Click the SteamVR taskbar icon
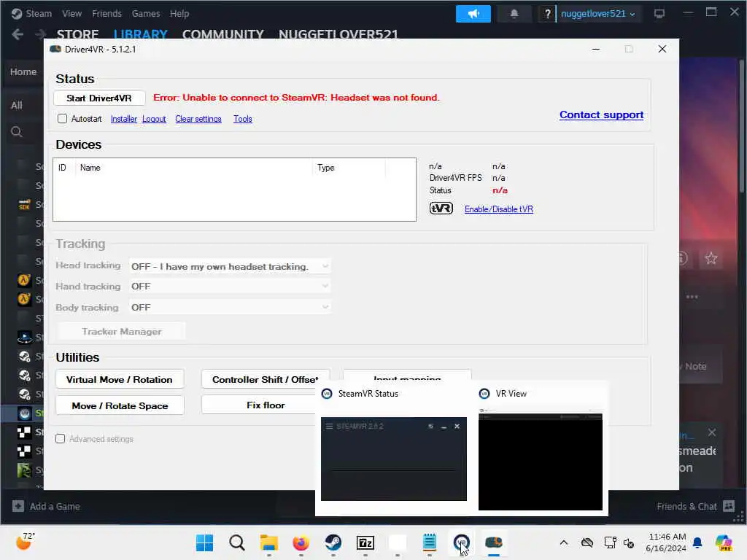Viewport: 747px width, 560px height. pos(462,542)
